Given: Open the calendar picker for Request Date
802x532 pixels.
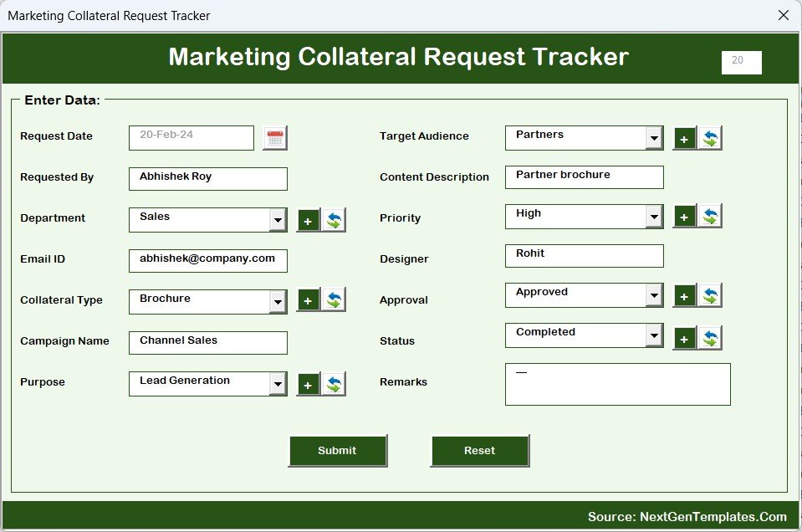Looking at the screenshot, I should pos(274,138).
